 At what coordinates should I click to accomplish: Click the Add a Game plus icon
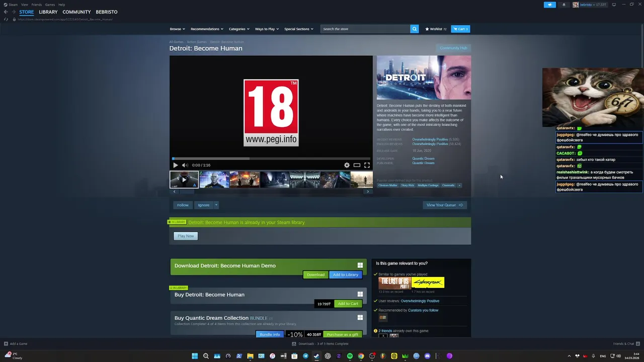[6, 344]
